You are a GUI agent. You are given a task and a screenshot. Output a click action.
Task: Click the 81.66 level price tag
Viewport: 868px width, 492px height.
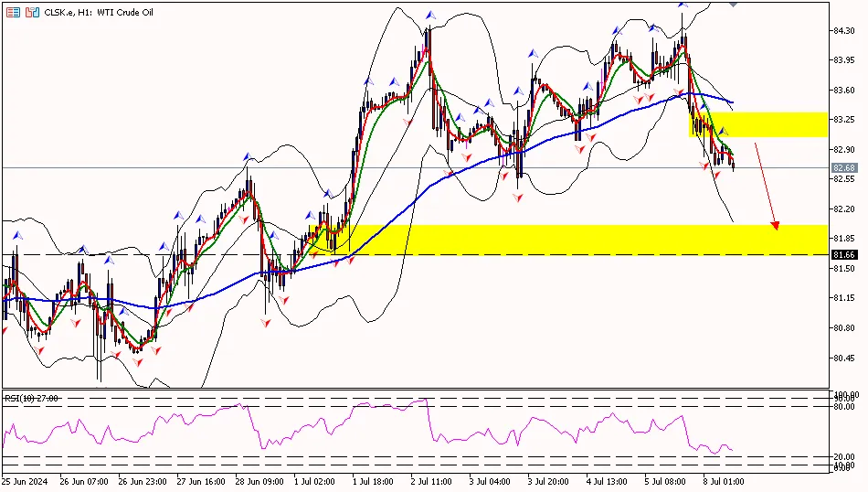click(843, 254)
